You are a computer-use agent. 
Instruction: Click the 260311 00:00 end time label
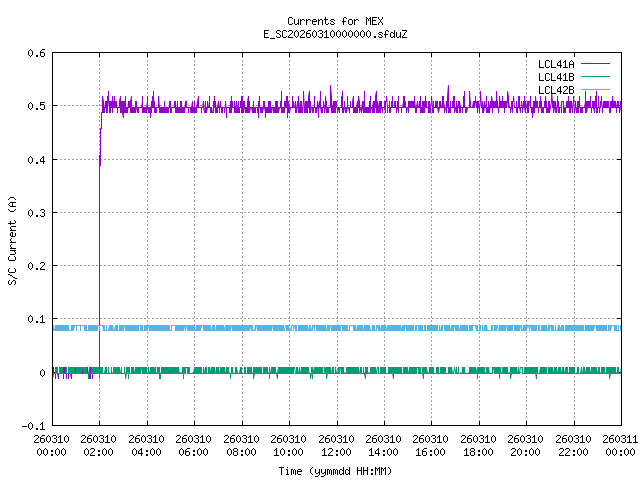619,445
